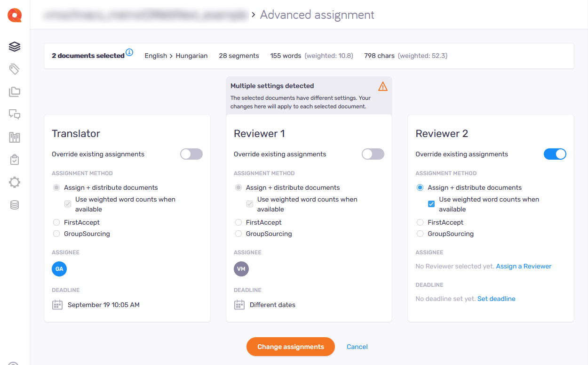Open the Phrase home logo

[x=14, y=15]
